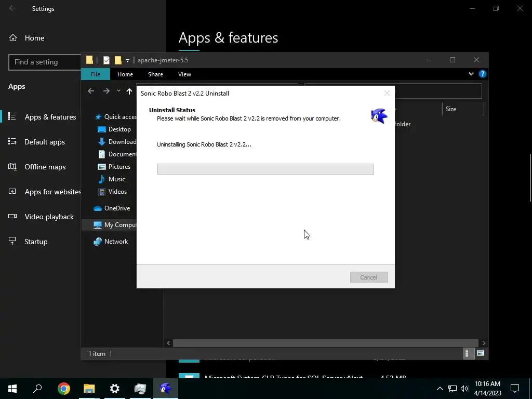Screen dimensions: 532x399
Task: Select Pictures in Explorer navigation pane
Action: click(x=114, y=167)
